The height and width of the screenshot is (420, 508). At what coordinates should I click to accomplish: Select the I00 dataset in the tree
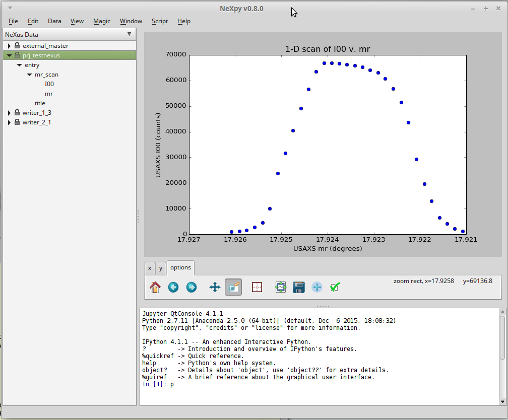click(x=49, y=84)
